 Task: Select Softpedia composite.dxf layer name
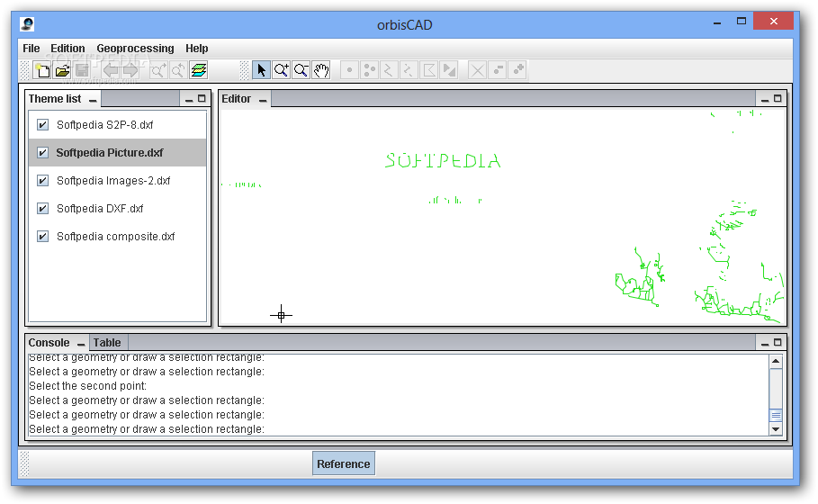tap(115, 237)
